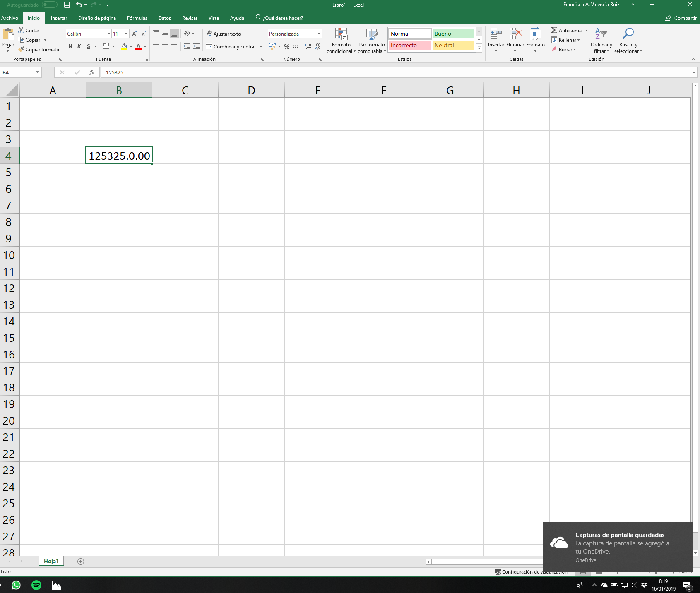Image resolution: width=700 pixels, height=593 pixels.
Task: Apply yellow fill color bucket
Action: 124,46
